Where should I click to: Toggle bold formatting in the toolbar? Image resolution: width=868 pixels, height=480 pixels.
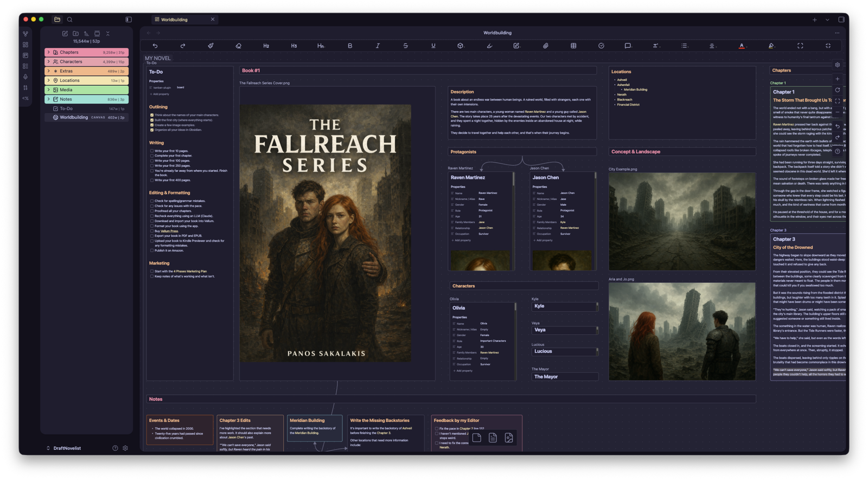pyautogui.click(x=350, y=46)
